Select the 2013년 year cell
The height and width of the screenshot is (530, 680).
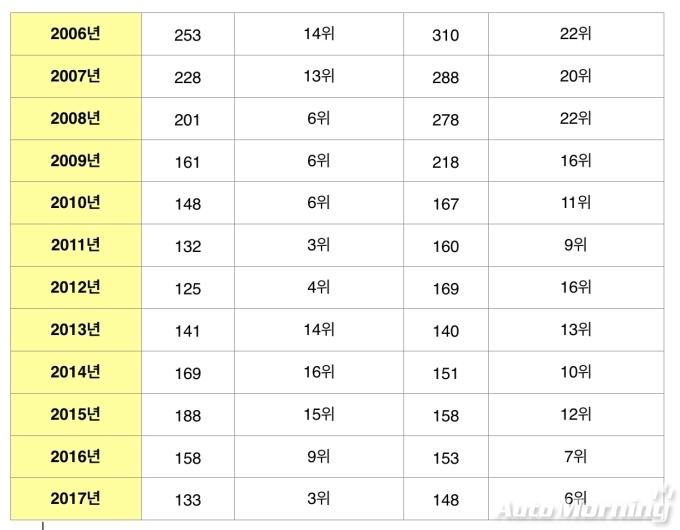coord(76,330)
